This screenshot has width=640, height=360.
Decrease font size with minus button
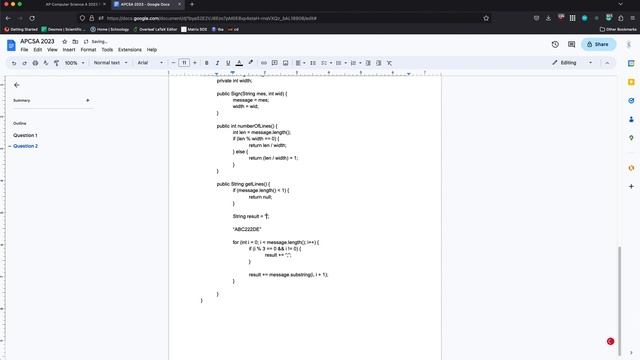pos(173,63)
